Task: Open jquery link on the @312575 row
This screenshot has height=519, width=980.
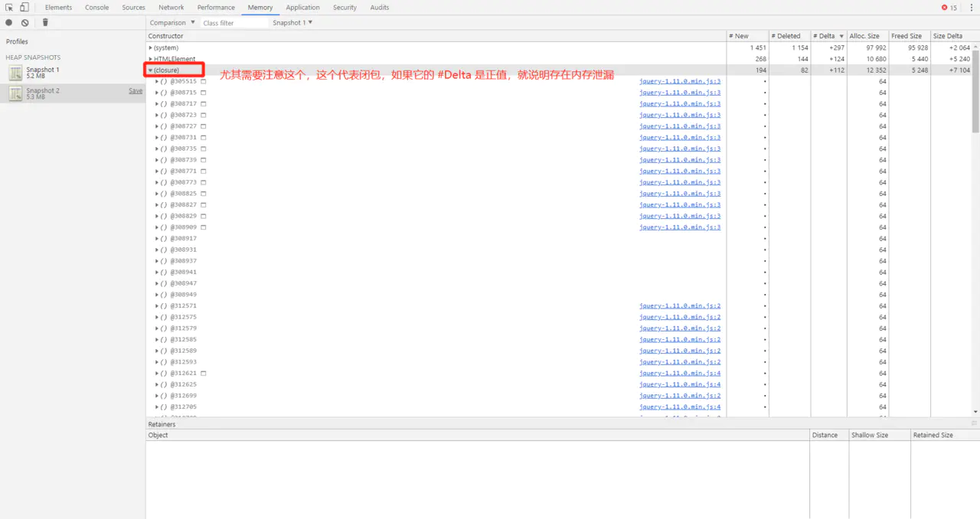Action: pyautogui.click(x=680, y=317)
